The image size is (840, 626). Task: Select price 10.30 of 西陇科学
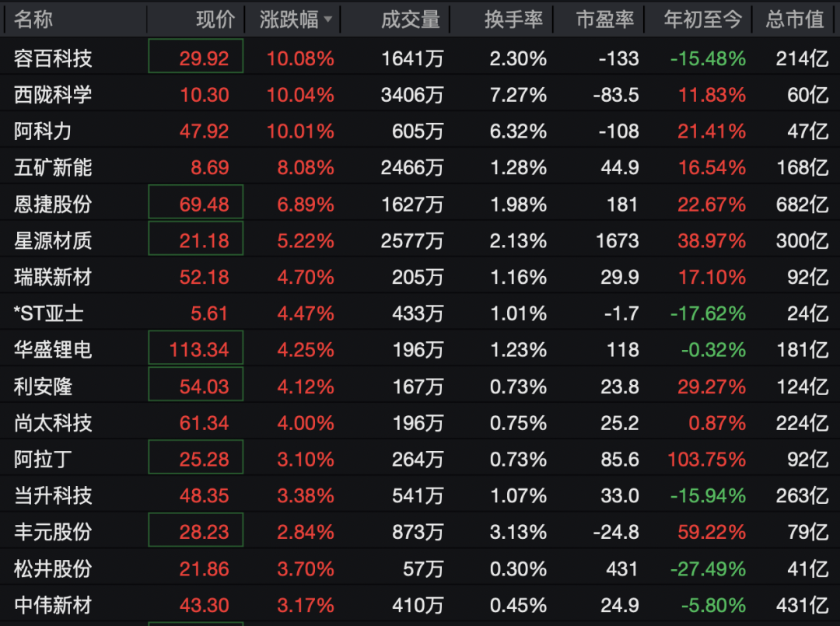tap(204, 95)
